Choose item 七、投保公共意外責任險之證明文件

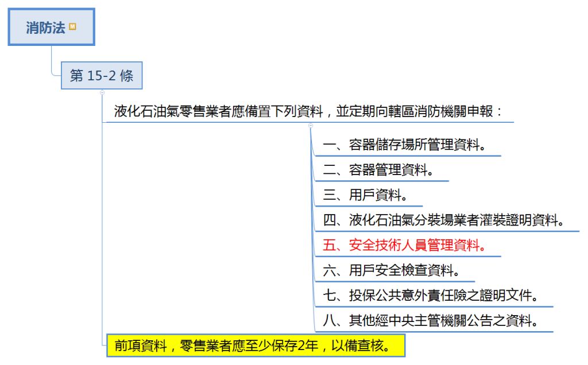[x=430, y=296]
